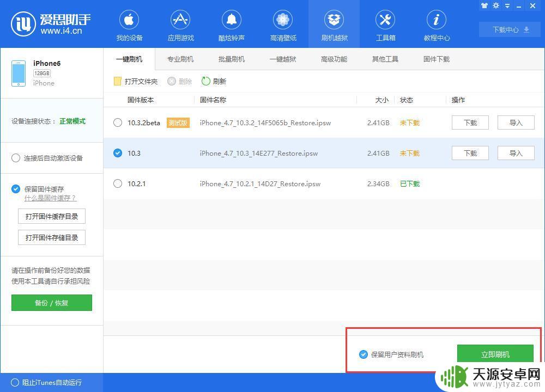545x392 pixels.
Task: Open 应用游戏 apps and games section
Action: click(180, 26)
